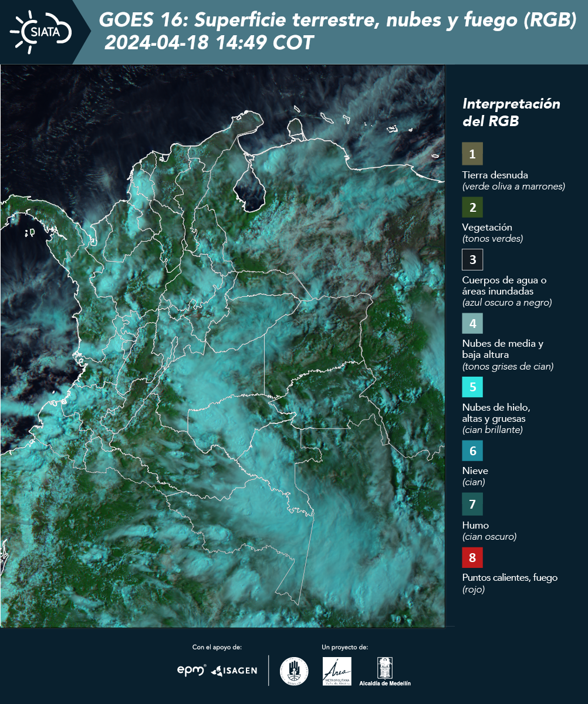Click the title 'GOES 16: Superficie terrestre'
588x704 pixels.
[337, 21]
